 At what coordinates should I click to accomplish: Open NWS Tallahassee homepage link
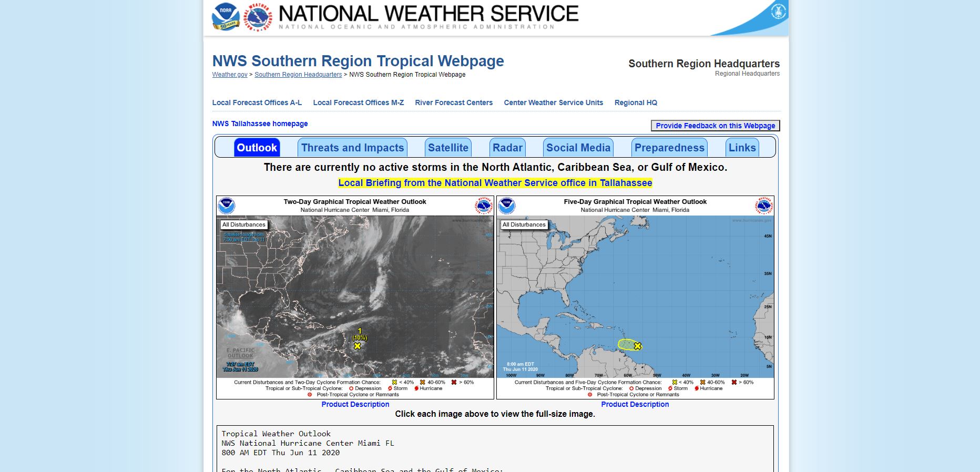tap(260, 124)
